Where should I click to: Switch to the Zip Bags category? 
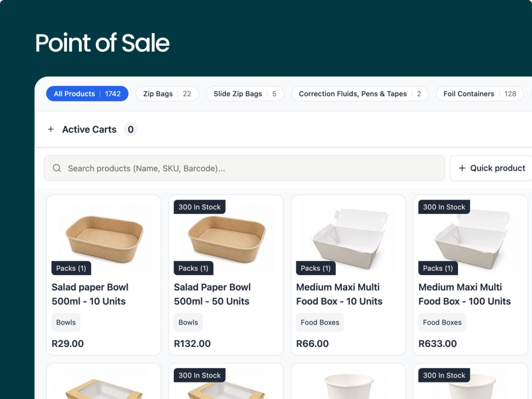coord(167,94)
